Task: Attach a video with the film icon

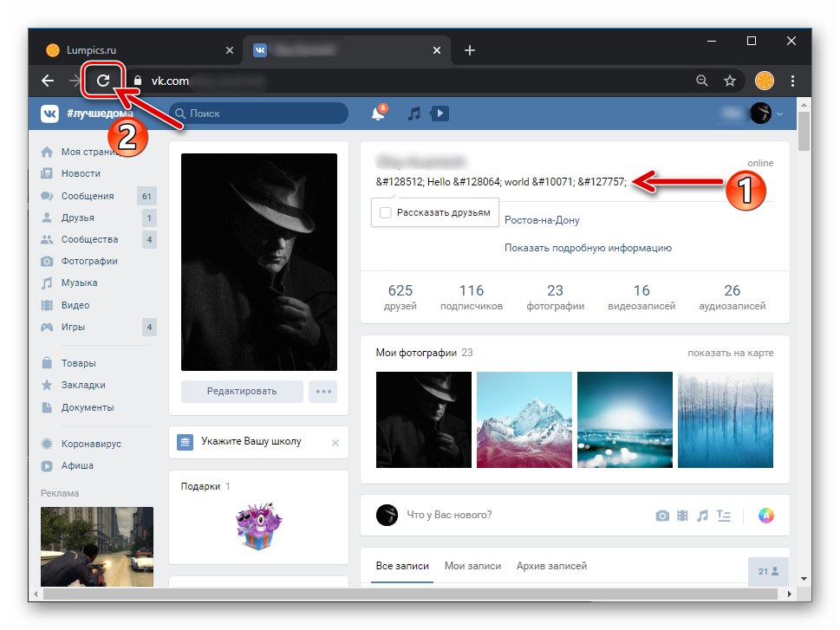Action: [682, 516]
